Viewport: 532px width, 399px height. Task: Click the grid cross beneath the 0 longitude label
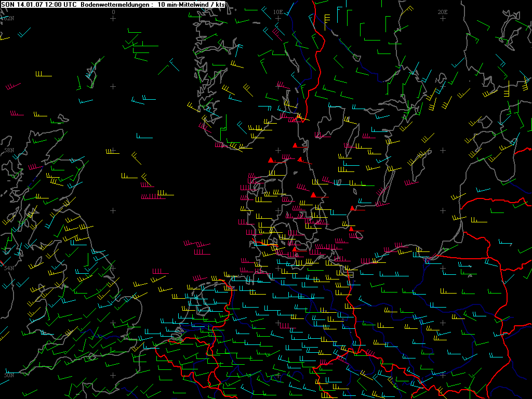point(113,18)
